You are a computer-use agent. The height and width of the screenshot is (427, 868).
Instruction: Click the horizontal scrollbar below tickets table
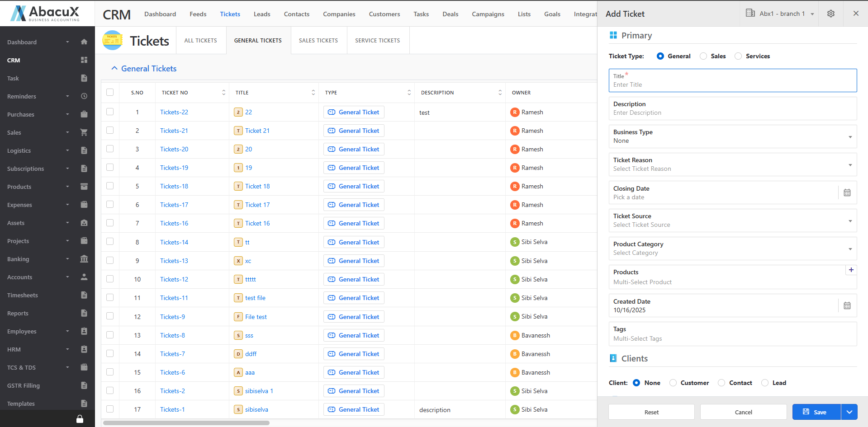[186, 423]
